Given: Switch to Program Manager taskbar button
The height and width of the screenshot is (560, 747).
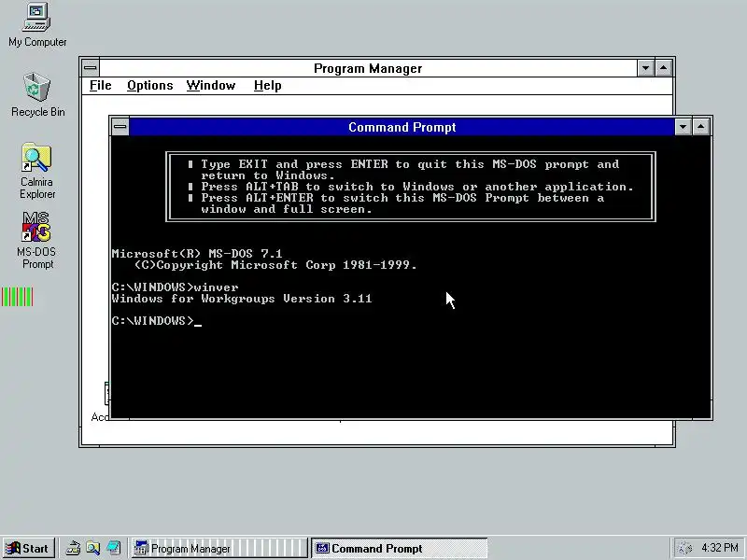Looking at the screenshot, I should [219, 549].
